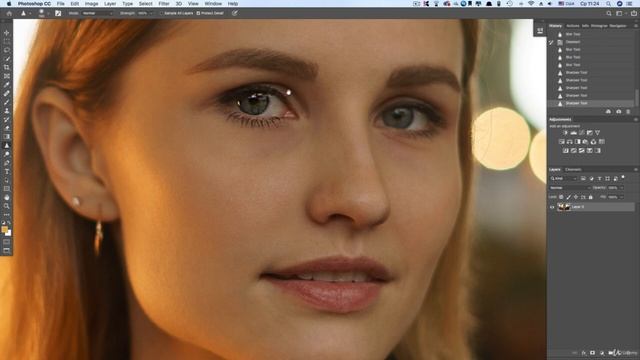The width and height of the screenshot is (640, 360).
Task: Create new snapshot camera icon in History
Action: tap(618, 111)
